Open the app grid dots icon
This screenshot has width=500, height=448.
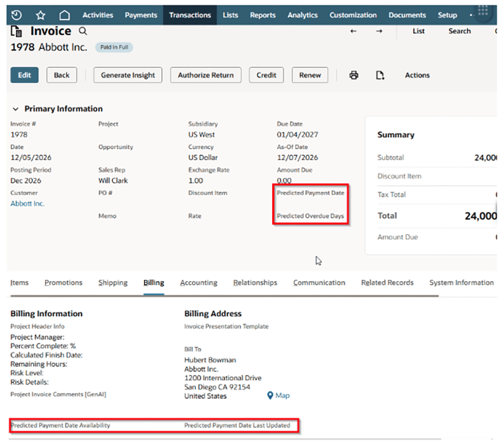click(x=483, y=11)
